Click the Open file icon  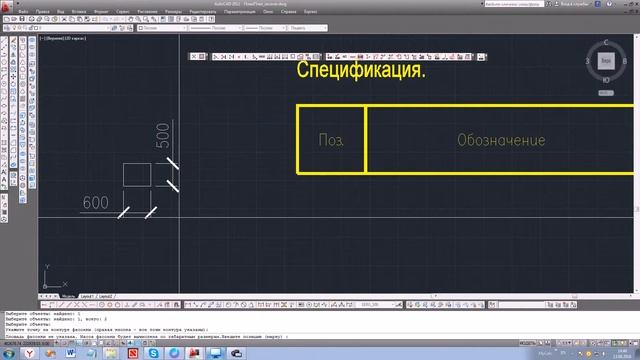coord(14,19)
